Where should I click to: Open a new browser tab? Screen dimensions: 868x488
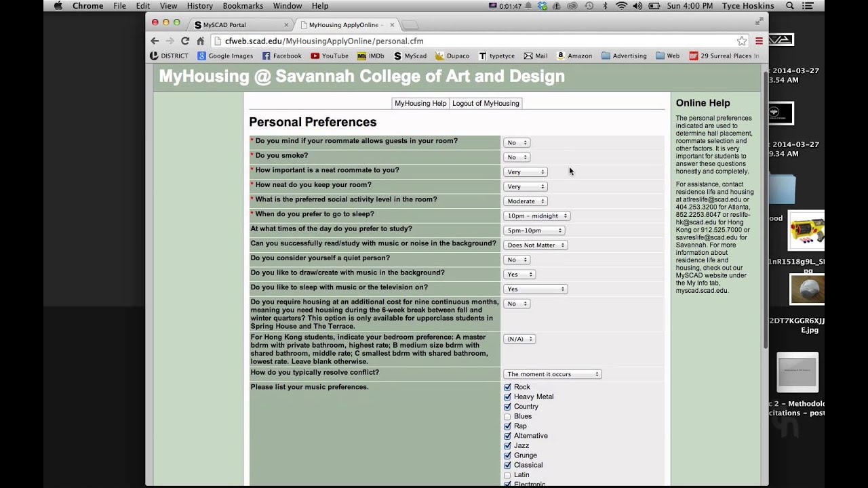coord(410,25)
